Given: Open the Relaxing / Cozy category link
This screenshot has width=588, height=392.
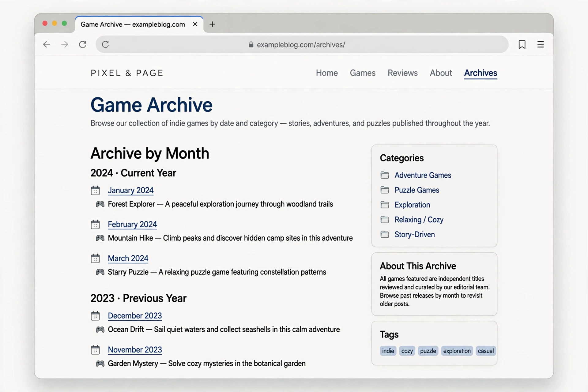Looking at the screenshot, I should [x=419, y=220].
